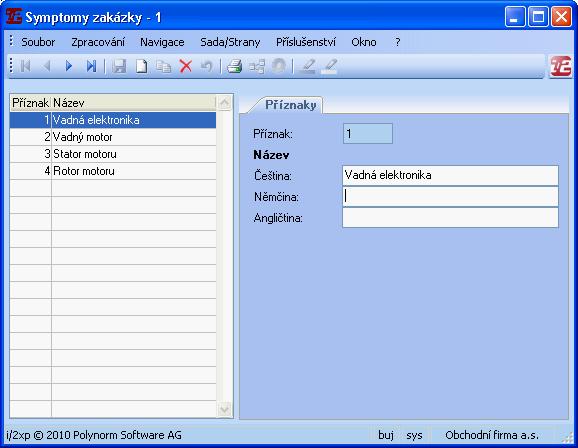Jump to last record icon
578x448 pixels.
coord(91,66)
